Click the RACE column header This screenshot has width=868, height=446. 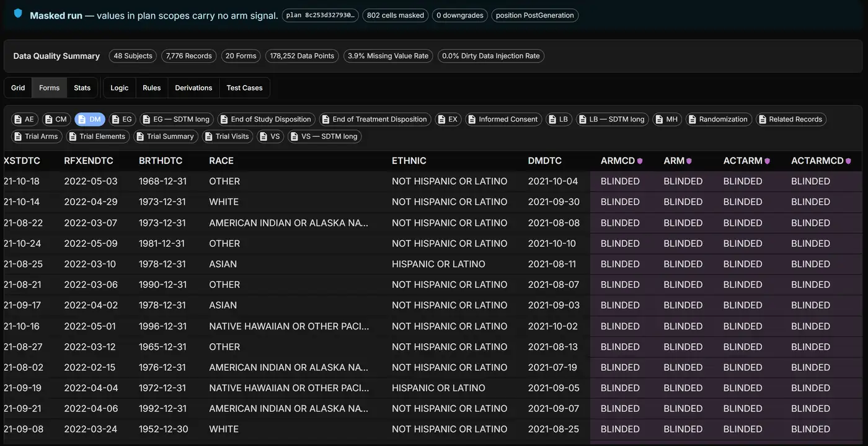[x=221, y=161]
